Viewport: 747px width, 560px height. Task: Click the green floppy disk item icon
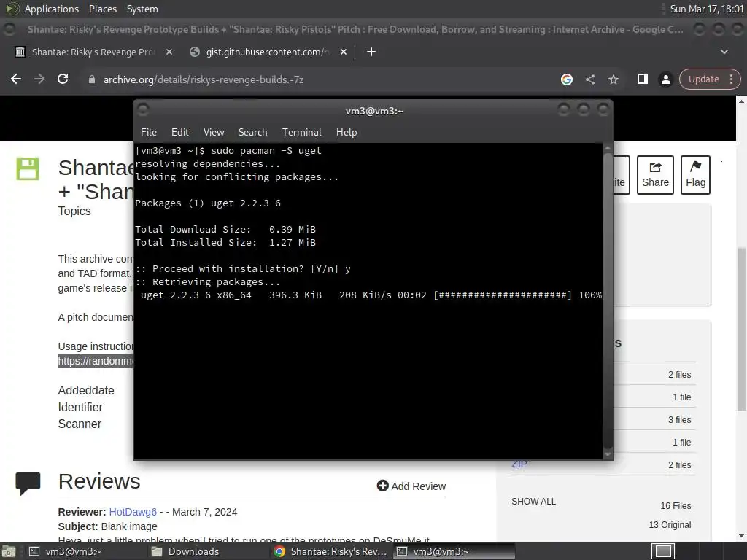(28, 168)
